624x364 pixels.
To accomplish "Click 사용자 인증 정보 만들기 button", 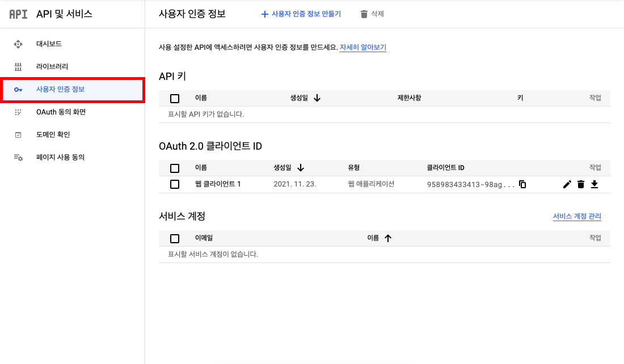I will click(x=301, y=14).
